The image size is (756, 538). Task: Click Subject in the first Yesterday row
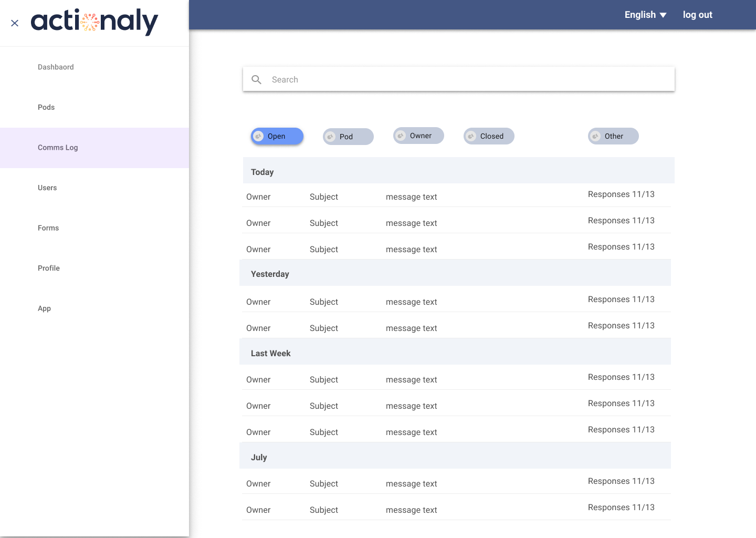(324, 302)
